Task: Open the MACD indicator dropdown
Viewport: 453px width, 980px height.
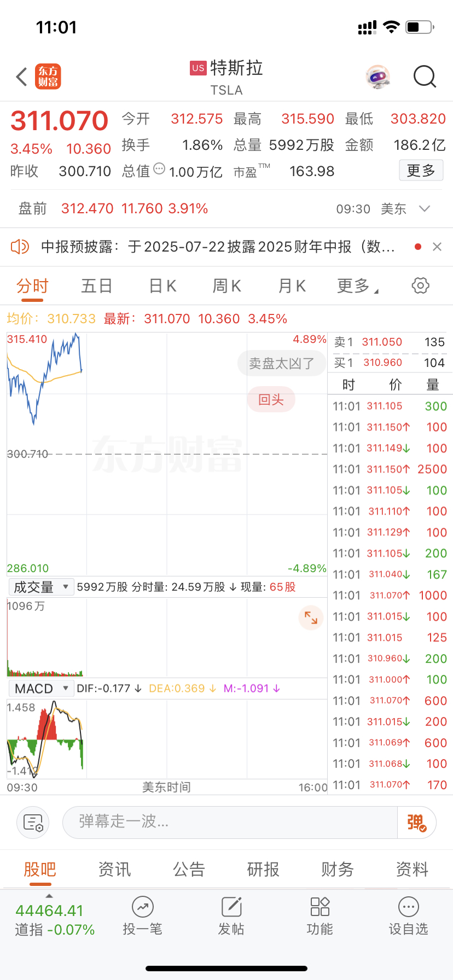Action: point(41,688)
